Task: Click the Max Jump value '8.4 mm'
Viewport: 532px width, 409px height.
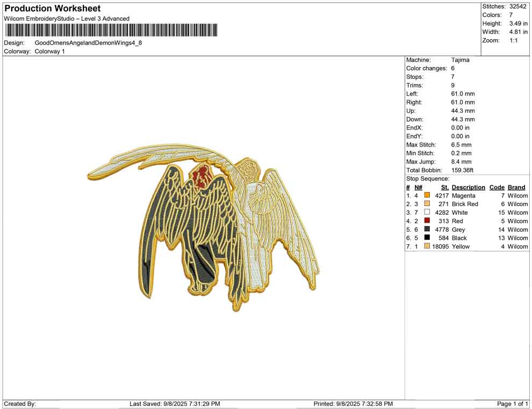Action: pos(462,162)
